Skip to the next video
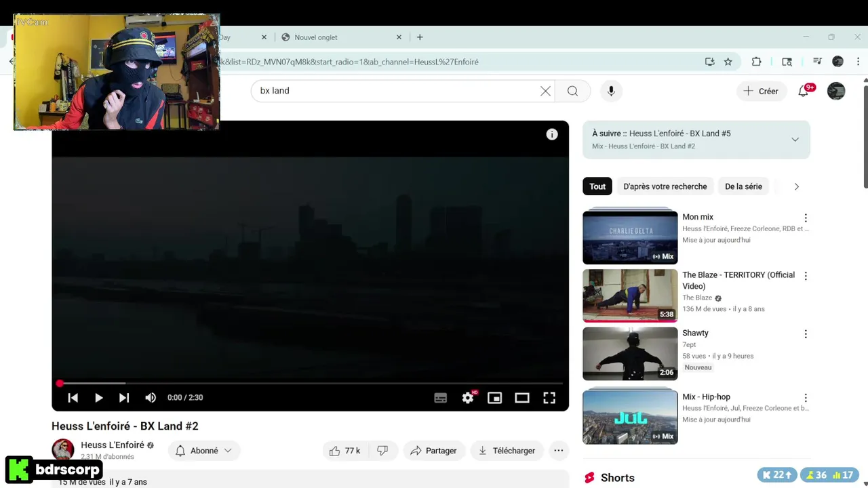 [x=124, y=398]
